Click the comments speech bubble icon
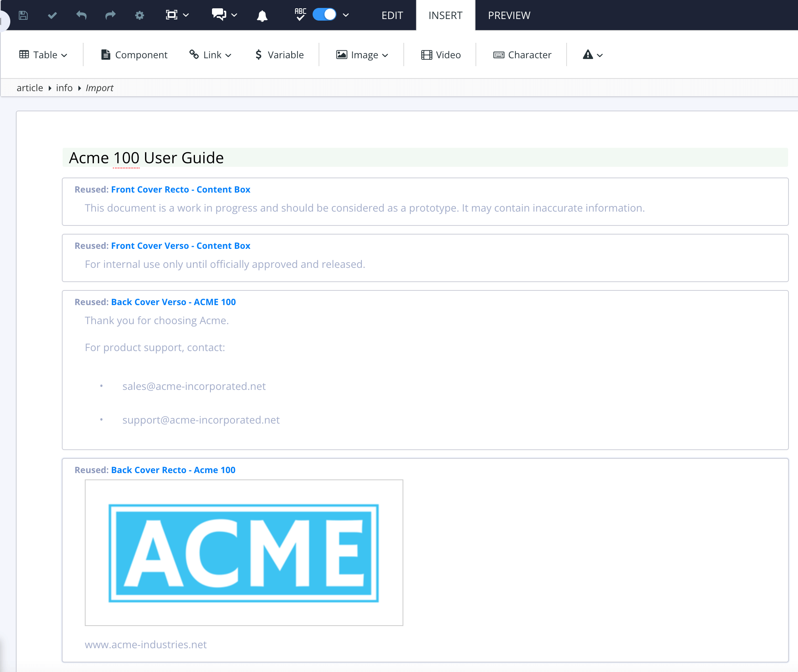 (219, 15)
